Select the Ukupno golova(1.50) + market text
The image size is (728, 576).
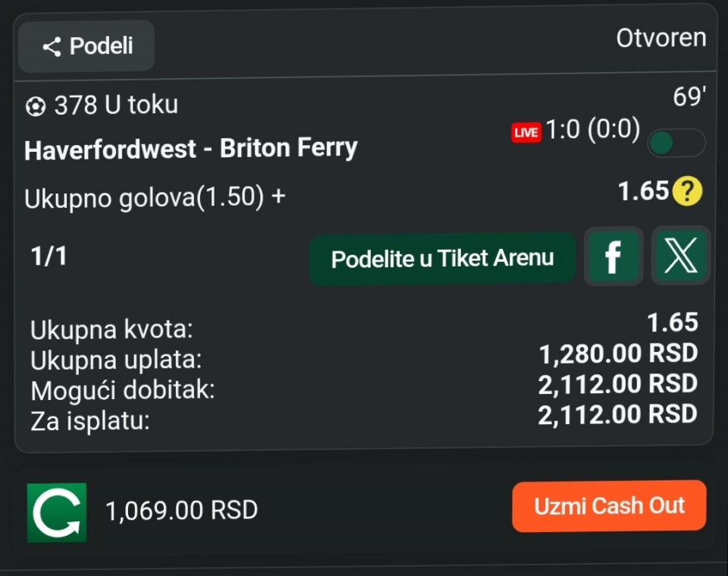pos(155,197)
